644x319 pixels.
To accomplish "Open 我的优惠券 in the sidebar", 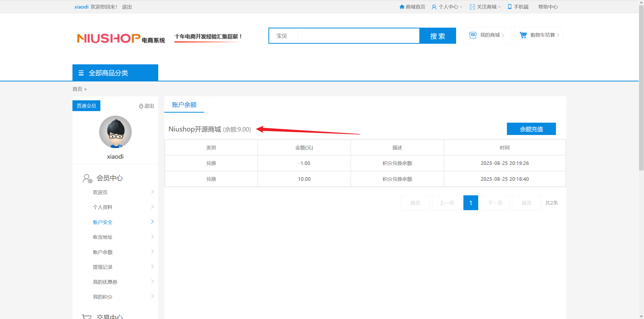I will pos(105,282).
